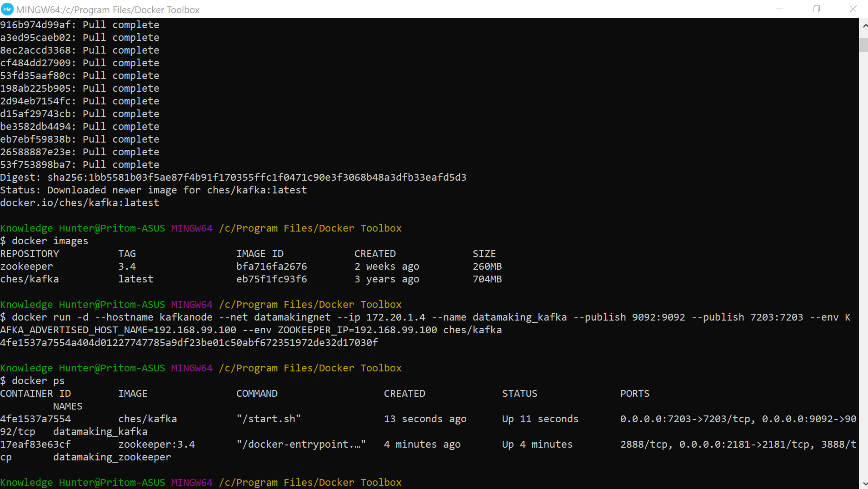This screenshot has width=868, height=489.
Task: Click the '260MB' size value
Action: [x=487, y=267]
